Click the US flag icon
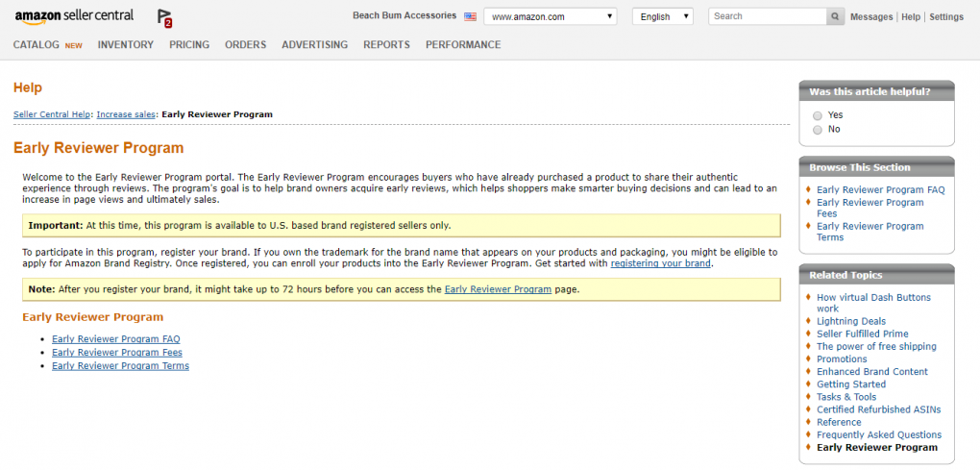 click(x=470, y=17)
